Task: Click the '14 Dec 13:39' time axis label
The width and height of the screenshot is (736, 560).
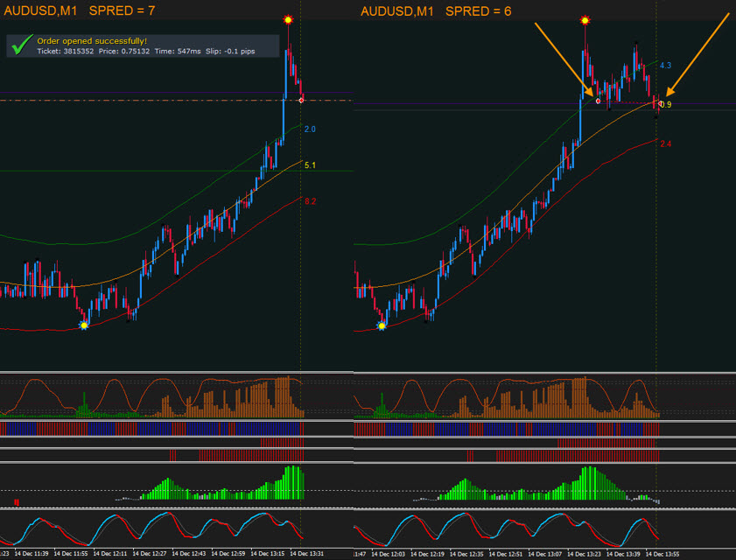Action: [x=623, y=554]
